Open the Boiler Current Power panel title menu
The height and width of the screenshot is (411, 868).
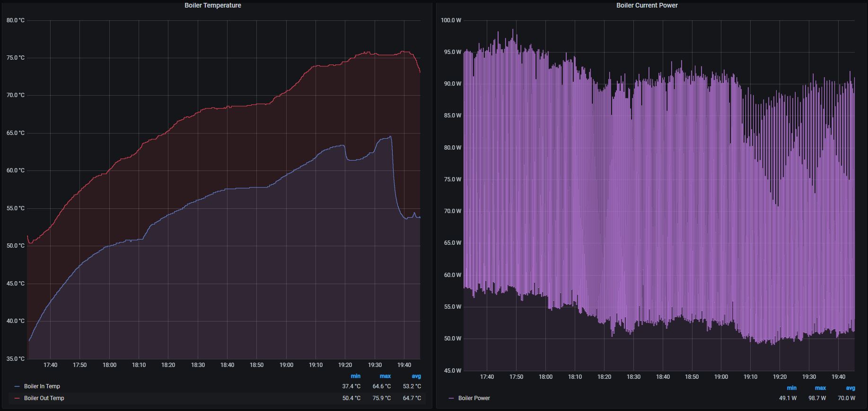[647, 5]
